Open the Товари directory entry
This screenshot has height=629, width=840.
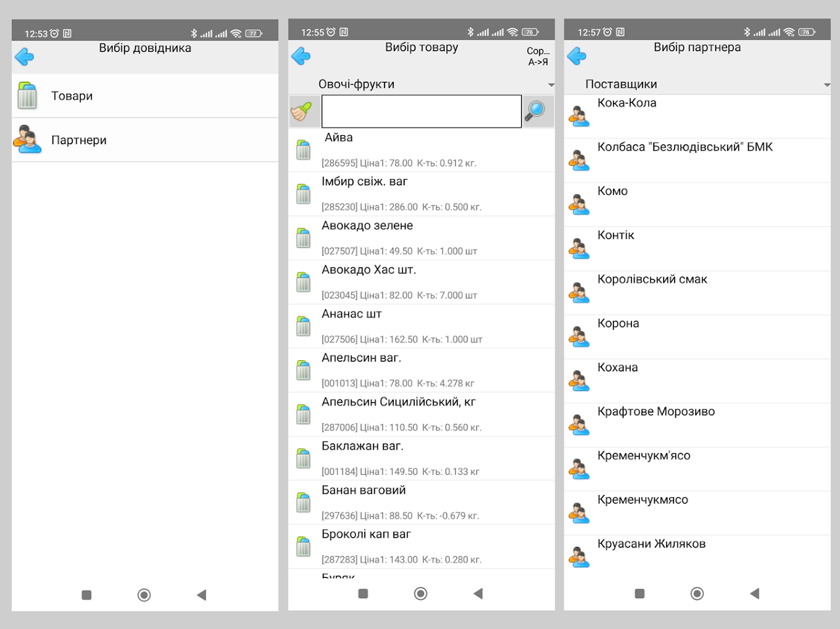pyautogui.click(x=145, y=96)
